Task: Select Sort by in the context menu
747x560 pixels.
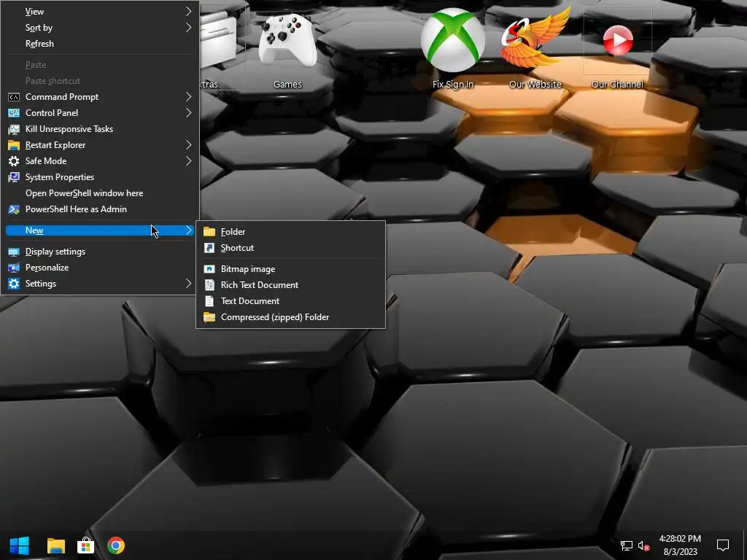Action: point(100,28)
